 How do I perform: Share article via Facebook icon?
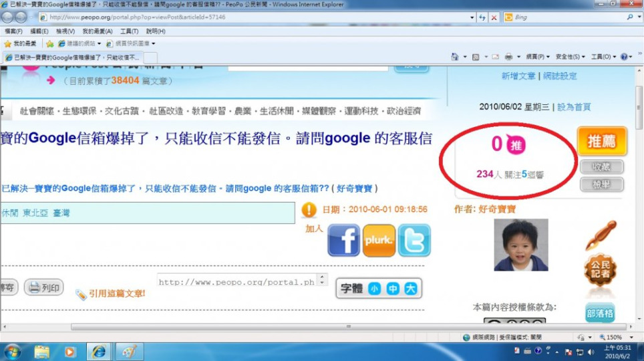(x=343, y=241)
